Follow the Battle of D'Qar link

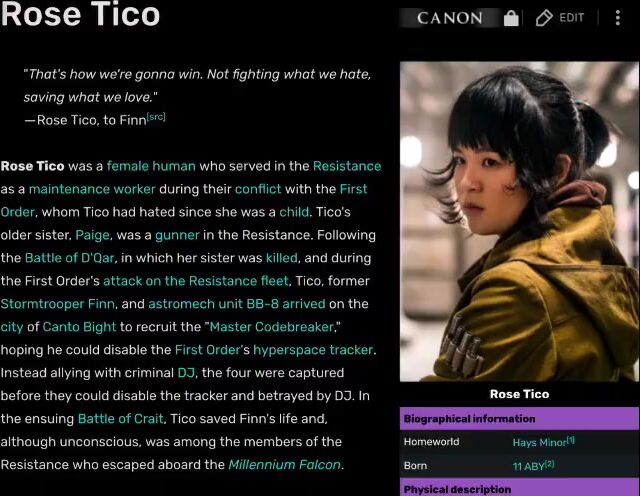click(x=69, y=258)
